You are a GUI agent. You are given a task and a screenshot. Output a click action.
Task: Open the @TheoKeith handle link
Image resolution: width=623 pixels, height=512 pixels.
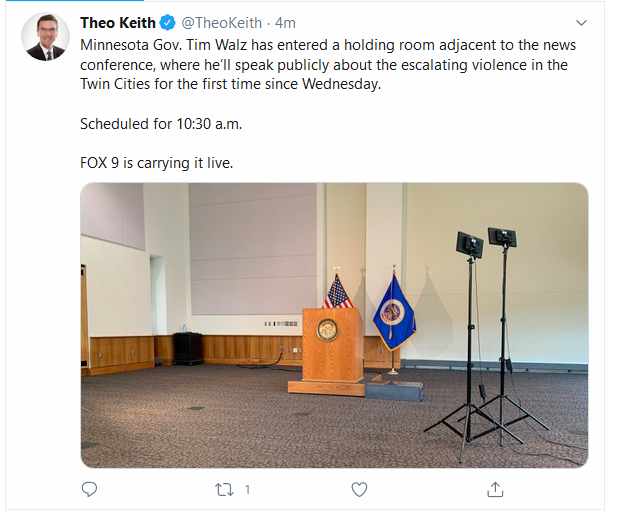(222, 23)
